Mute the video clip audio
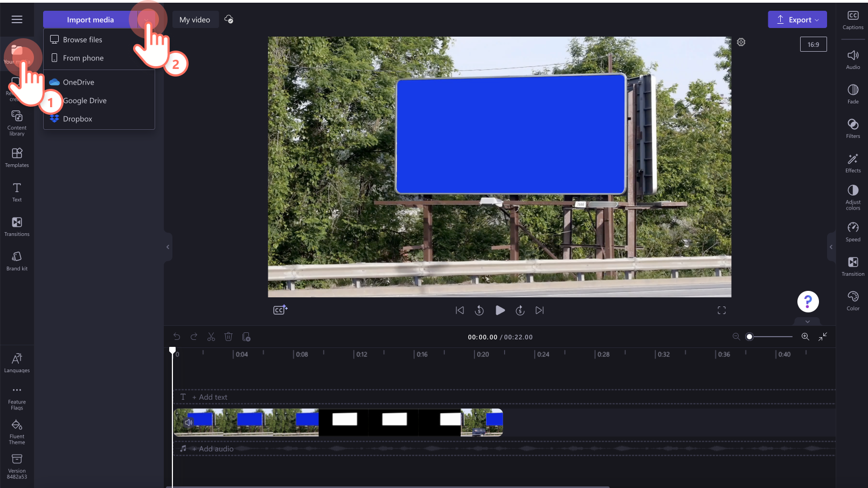 (x=189, y=423)
